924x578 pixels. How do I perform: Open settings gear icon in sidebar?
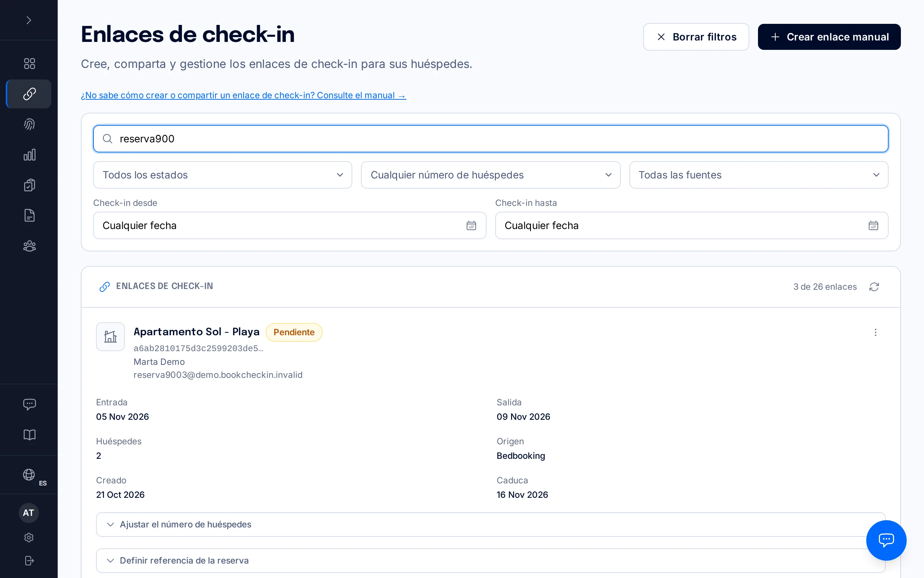click(29, 538)
